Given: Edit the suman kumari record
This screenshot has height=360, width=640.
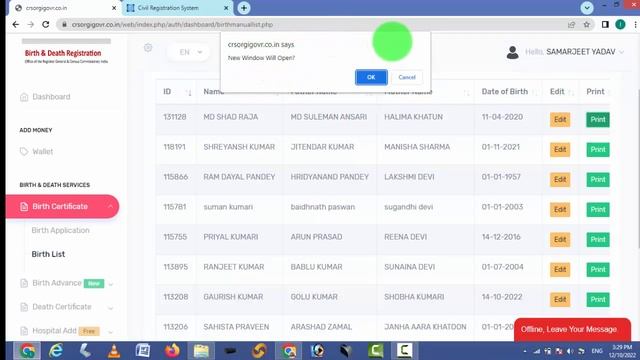Looking at the screenshot, I should (x=560, y=209).
